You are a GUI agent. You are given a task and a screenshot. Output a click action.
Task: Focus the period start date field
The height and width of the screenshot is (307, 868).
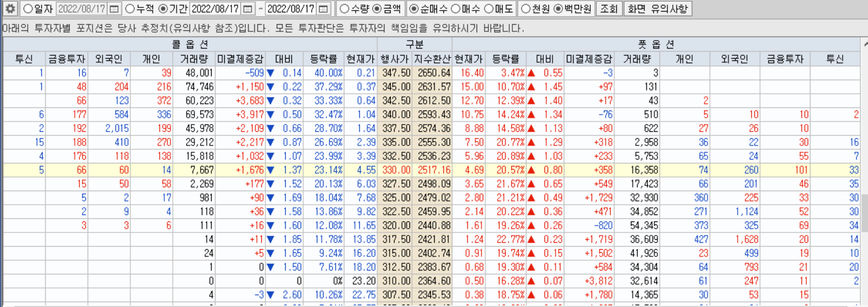(x=215, y=9)
